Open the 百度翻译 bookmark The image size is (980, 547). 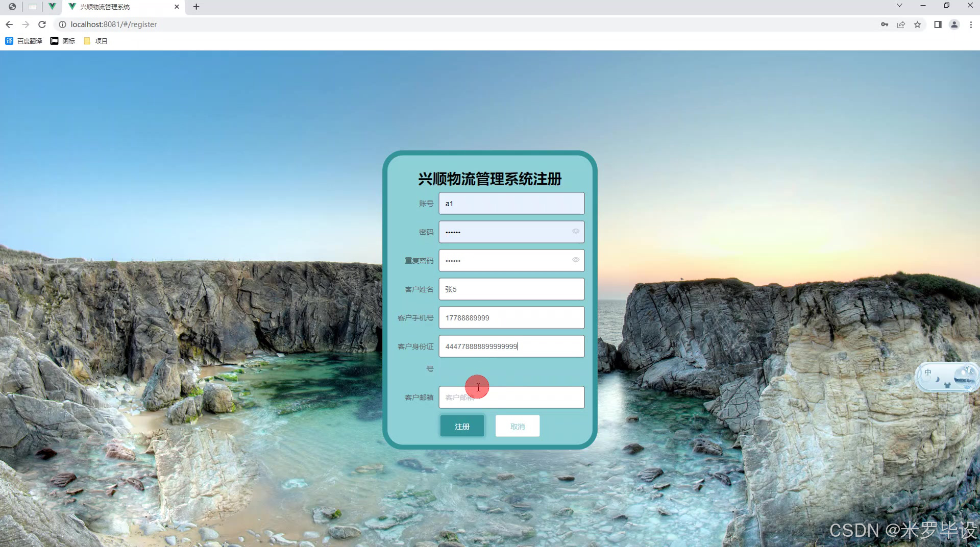[x=23, y=41]
